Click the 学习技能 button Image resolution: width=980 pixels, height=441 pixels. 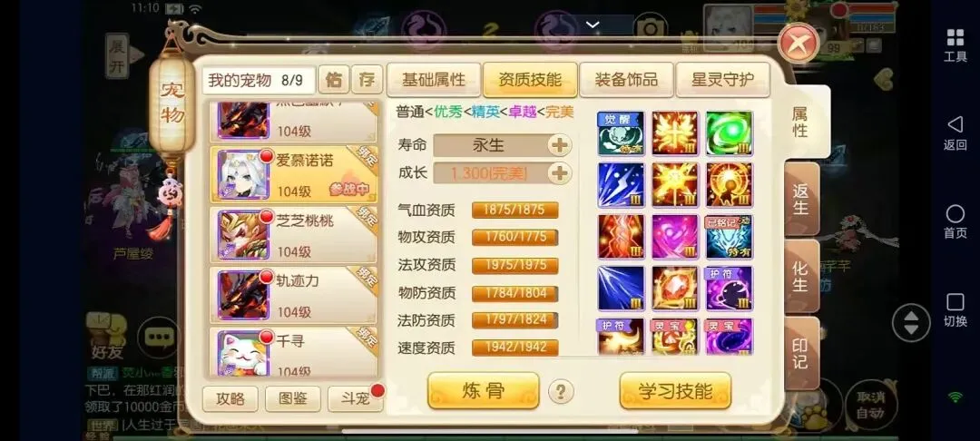675,391
